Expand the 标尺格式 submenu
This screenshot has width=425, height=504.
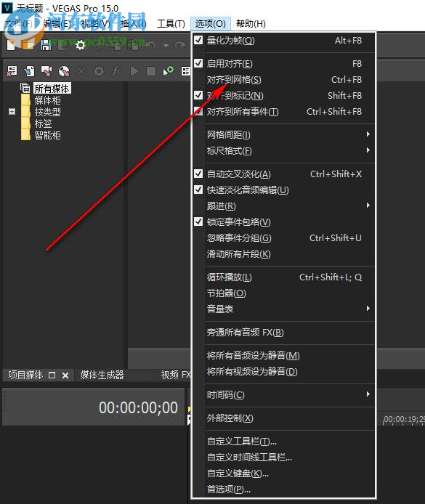click(284, 151)
